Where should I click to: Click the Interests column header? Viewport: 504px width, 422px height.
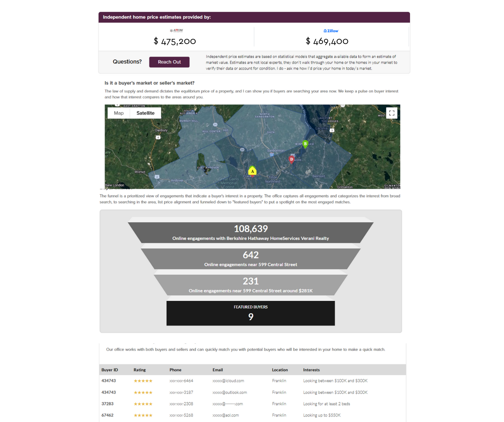click(x=311, y=370)
